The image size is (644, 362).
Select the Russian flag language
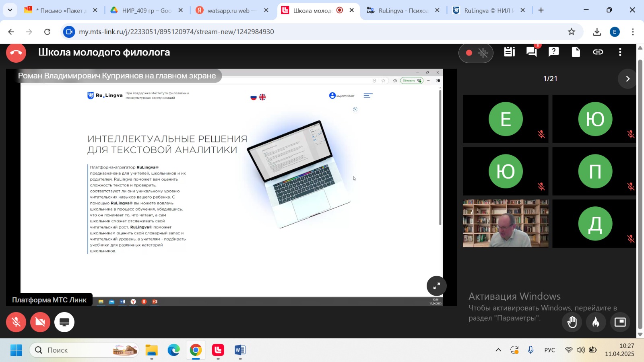coord(254,97)
